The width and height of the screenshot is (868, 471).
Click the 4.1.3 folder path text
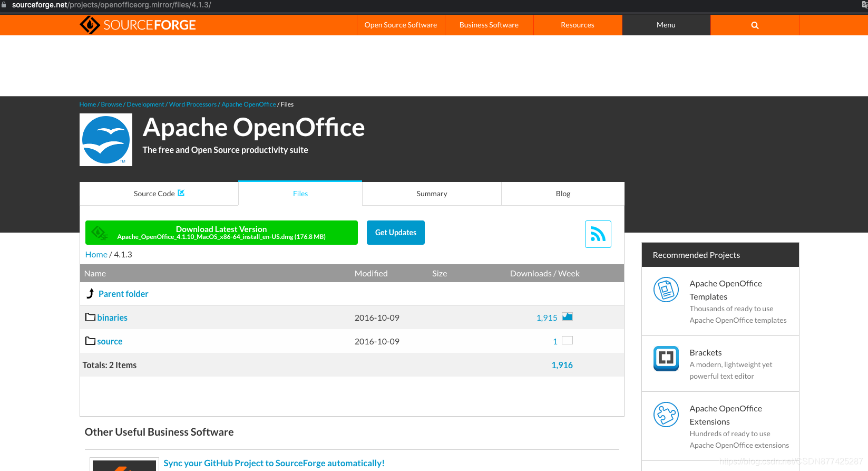coord(123,254)
